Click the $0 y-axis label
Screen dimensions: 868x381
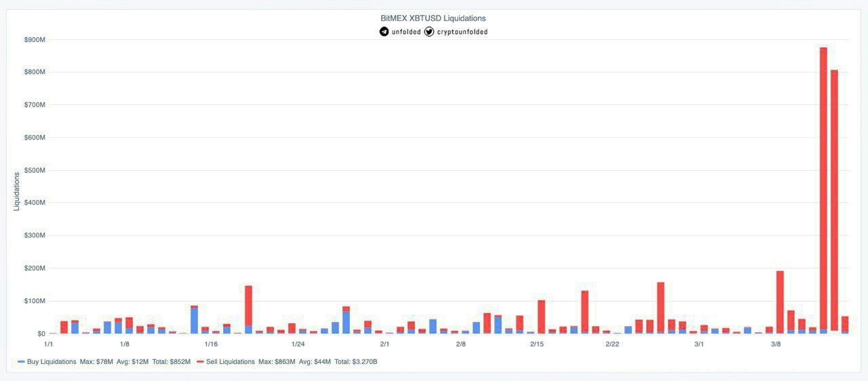click(41, 334)
